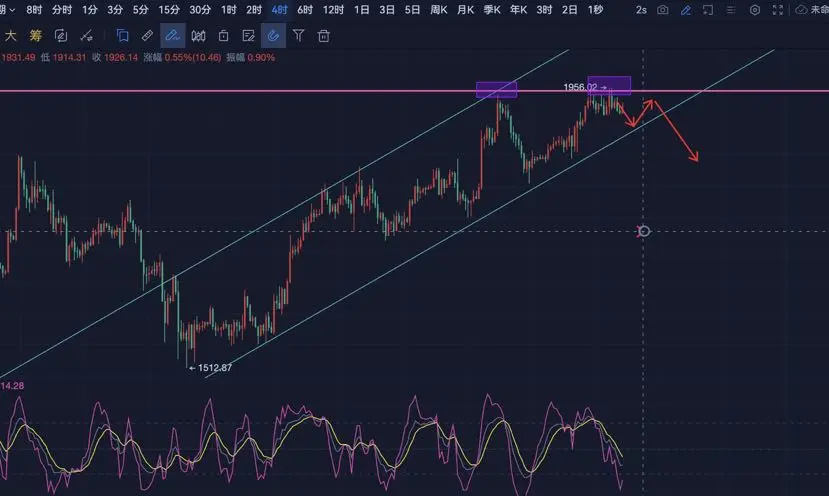Switch to the 15分 timeframe
The image size is (829, 496).
(169, 10)
